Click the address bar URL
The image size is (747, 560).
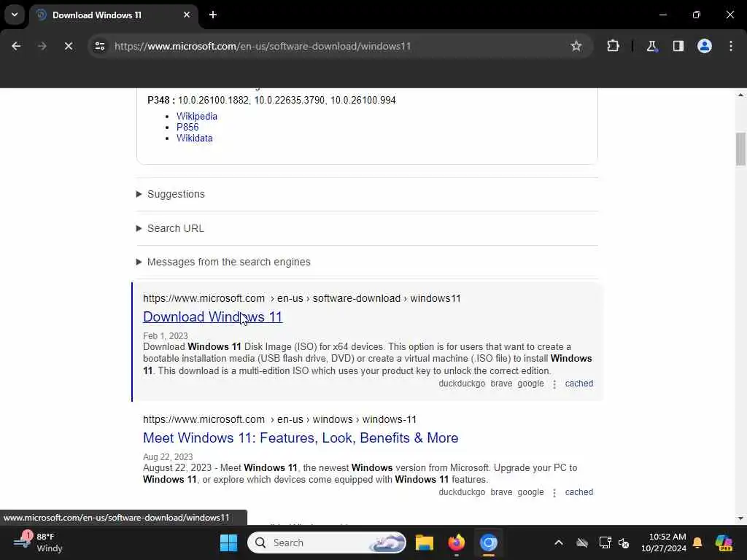coord(263,46)
